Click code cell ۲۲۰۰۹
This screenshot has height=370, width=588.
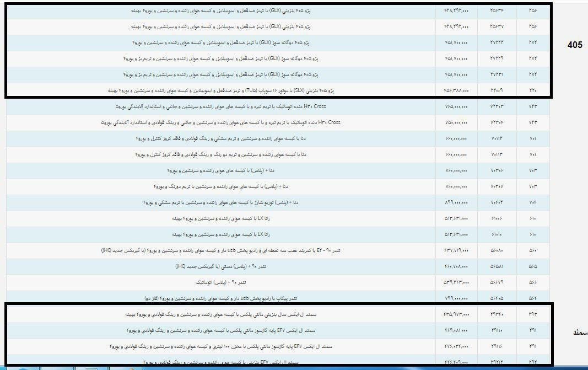tap(497, 90)
